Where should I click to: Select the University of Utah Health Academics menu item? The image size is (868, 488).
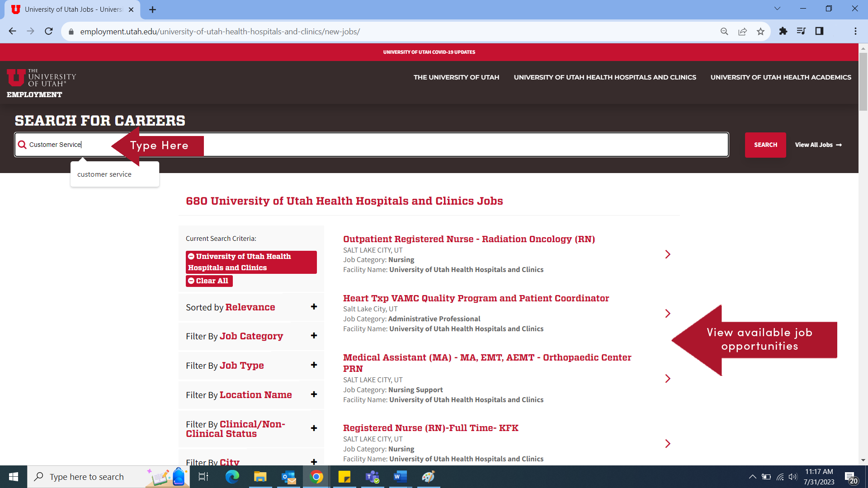[781, 77]
